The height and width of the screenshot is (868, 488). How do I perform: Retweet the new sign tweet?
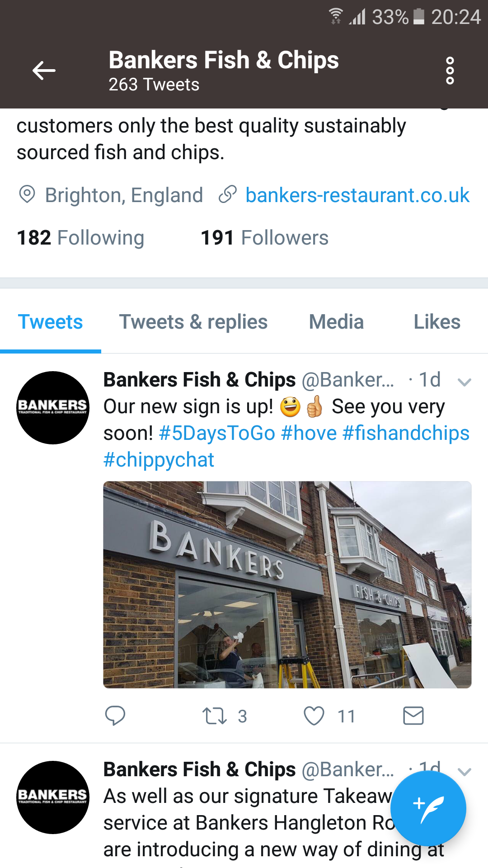214,716
